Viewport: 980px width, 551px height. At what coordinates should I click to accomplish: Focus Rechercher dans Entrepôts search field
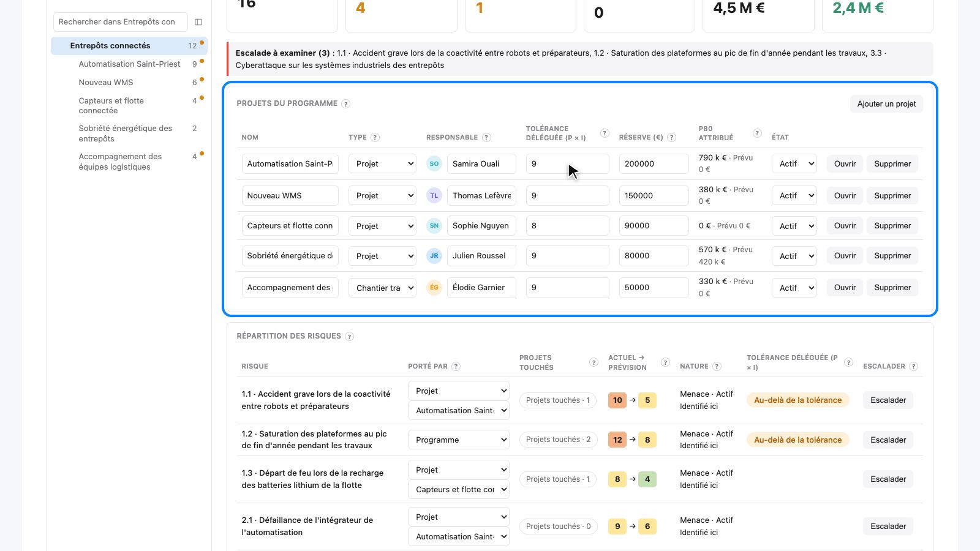click(120, 22)
